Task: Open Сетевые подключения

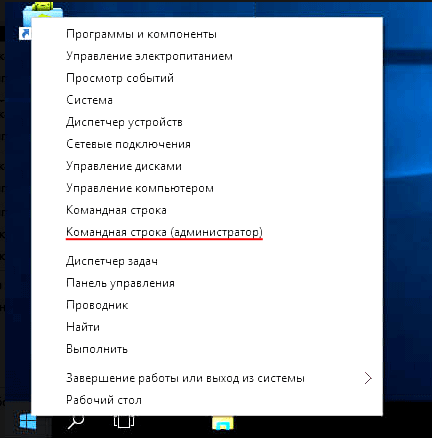Action: click(x=128, y=144)
